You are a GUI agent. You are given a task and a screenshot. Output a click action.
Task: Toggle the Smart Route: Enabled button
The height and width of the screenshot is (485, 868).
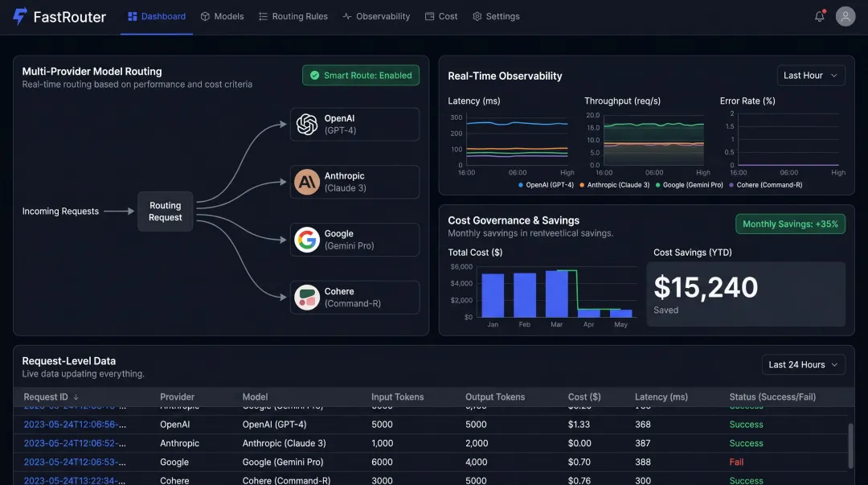[x=361, y=76]
